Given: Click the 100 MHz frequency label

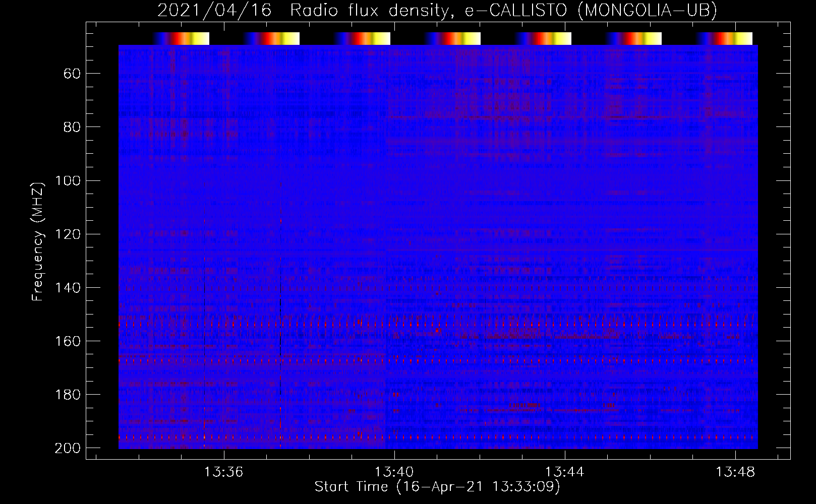Looking at the screenshot, I should 68,181.
